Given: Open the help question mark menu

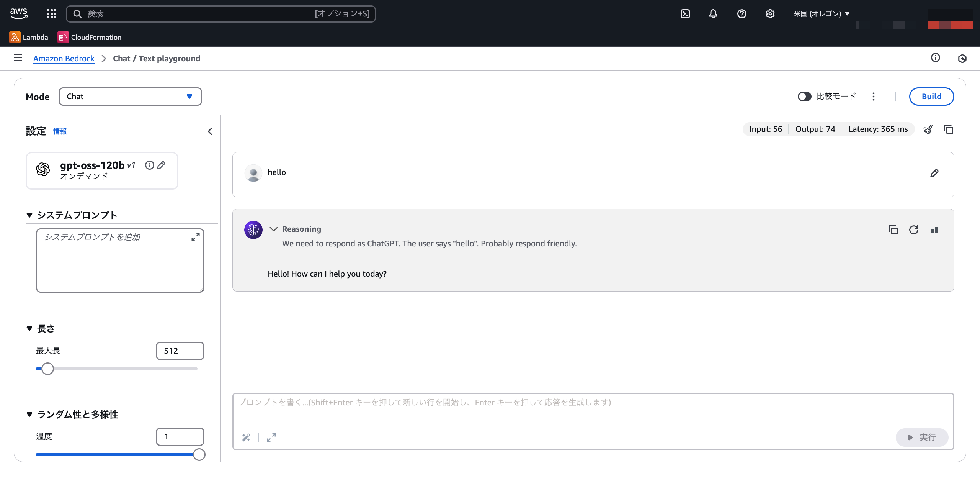Looking at the screenshot, I should 742,14.
